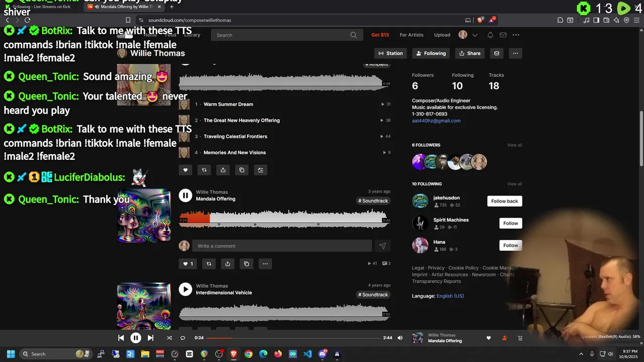Pause Mandala Offering track in list
Viewport: 644px width, 362px height.
pos(185,195)
